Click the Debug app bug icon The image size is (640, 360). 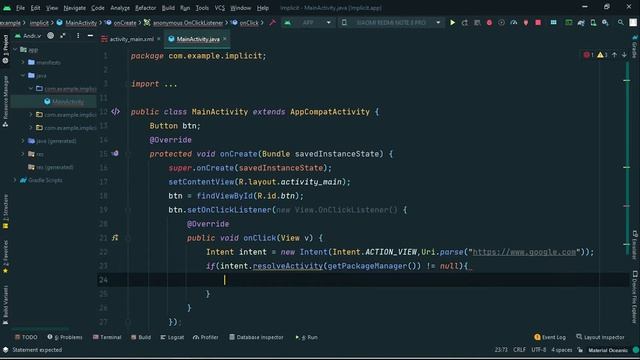(x=489, y=22)
